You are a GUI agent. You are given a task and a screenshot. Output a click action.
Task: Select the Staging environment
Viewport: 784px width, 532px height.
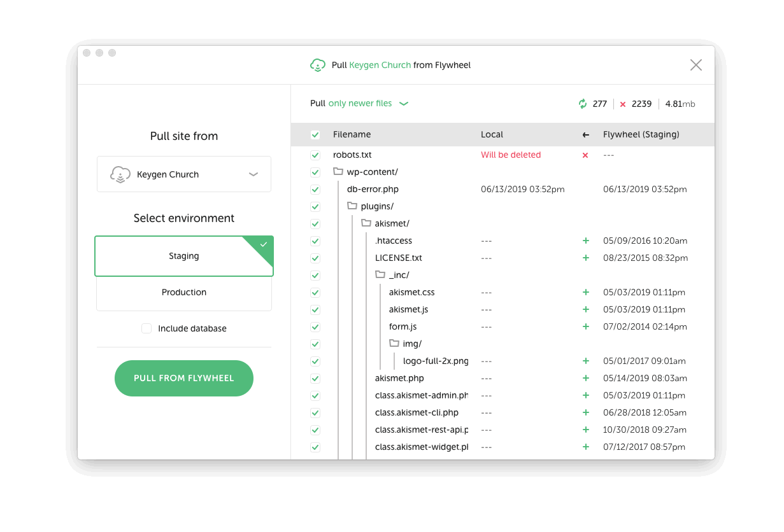tap(184, 256)
